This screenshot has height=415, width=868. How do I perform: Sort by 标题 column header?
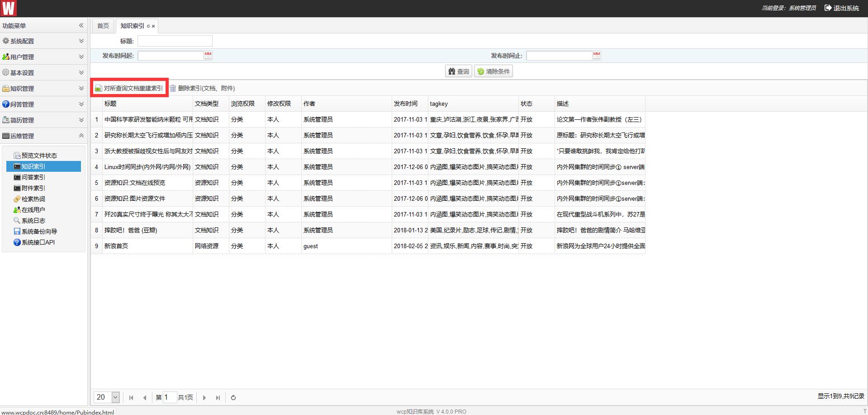pos(147,104)
